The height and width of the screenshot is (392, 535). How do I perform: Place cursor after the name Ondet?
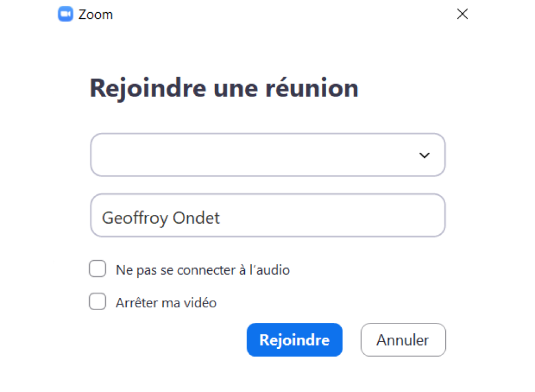point(221,218)
